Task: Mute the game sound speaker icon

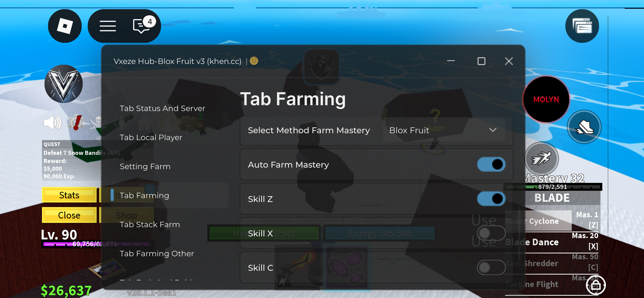Action: coord(52,123)
